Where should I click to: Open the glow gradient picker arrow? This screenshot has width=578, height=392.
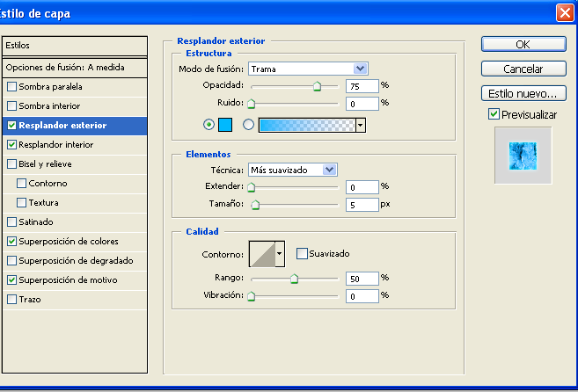pyautogui.click(x=361, y=125)
